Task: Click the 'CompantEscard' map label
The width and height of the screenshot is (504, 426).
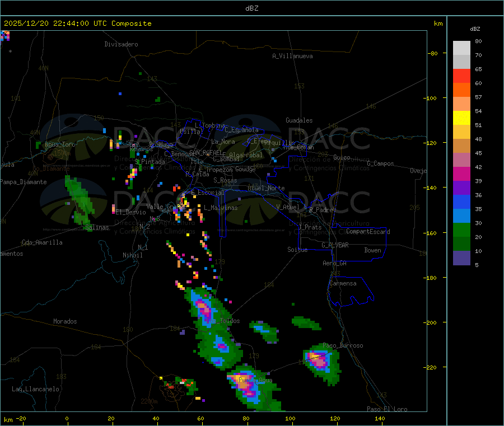Action: pos(368,232)
